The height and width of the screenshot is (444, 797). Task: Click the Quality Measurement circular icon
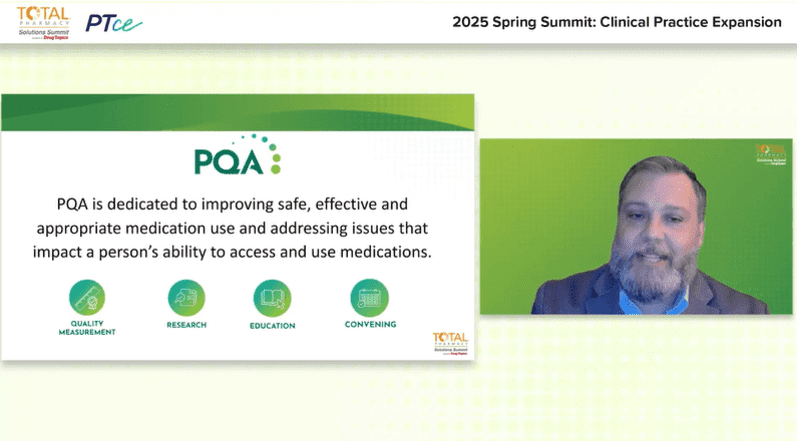(x=86, y=298)
